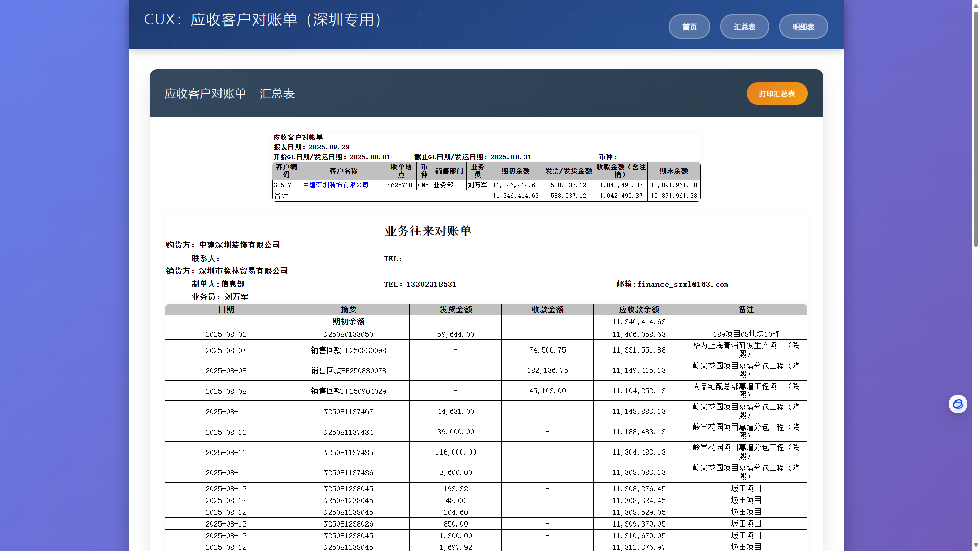This screenshot has height=551, width=980.
Task: Click document number N25080133050
Action: pyautogui.click(x=348, y=334)
